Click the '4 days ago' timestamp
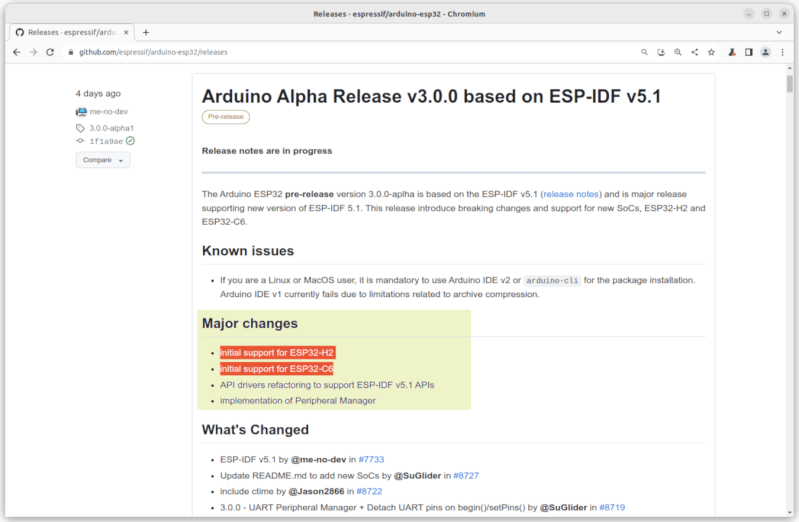799x522 pixels. [x=98, y=93]
